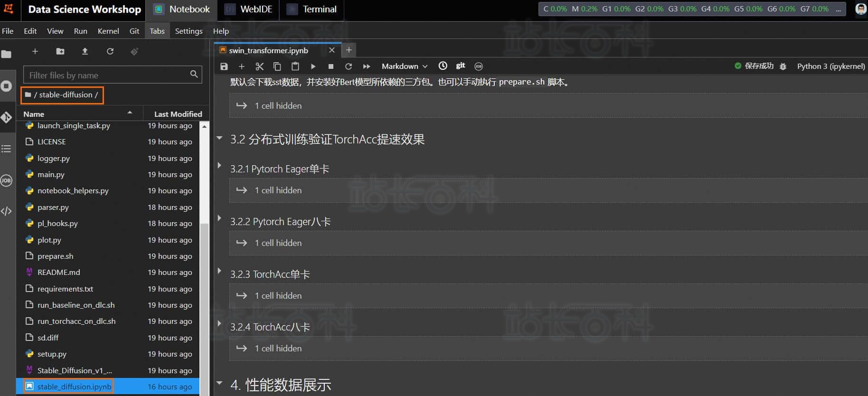The width and height of the screenshot is (868, 396).
Task: Open the file browser sidebar folder icon
Action: point(6,54)
